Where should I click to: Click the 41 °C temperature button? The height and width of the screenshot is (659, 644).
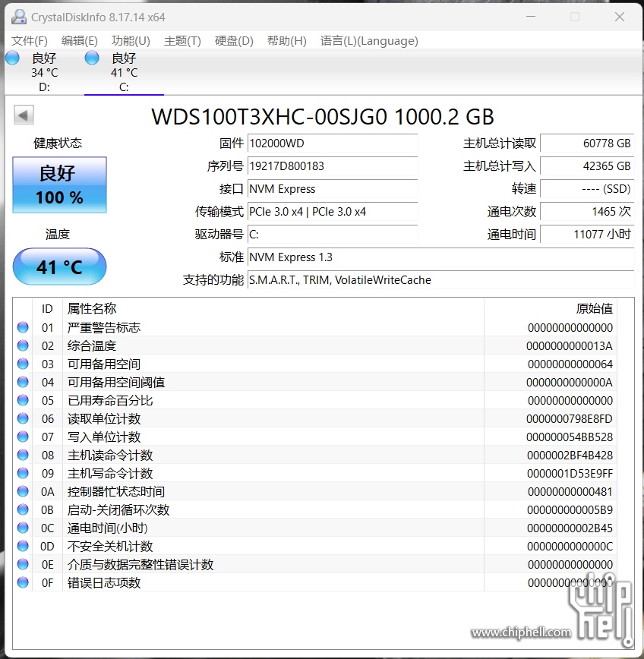coord(60,266)
